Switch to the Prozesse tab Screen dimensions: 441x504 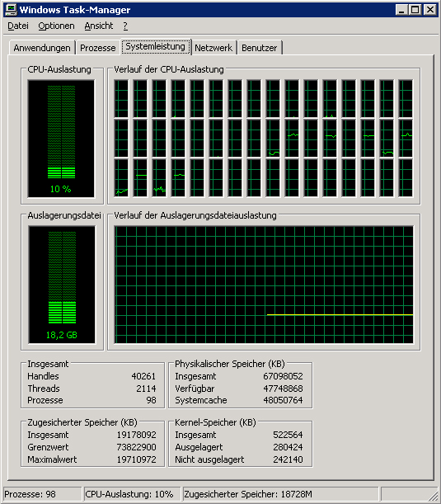97,48
